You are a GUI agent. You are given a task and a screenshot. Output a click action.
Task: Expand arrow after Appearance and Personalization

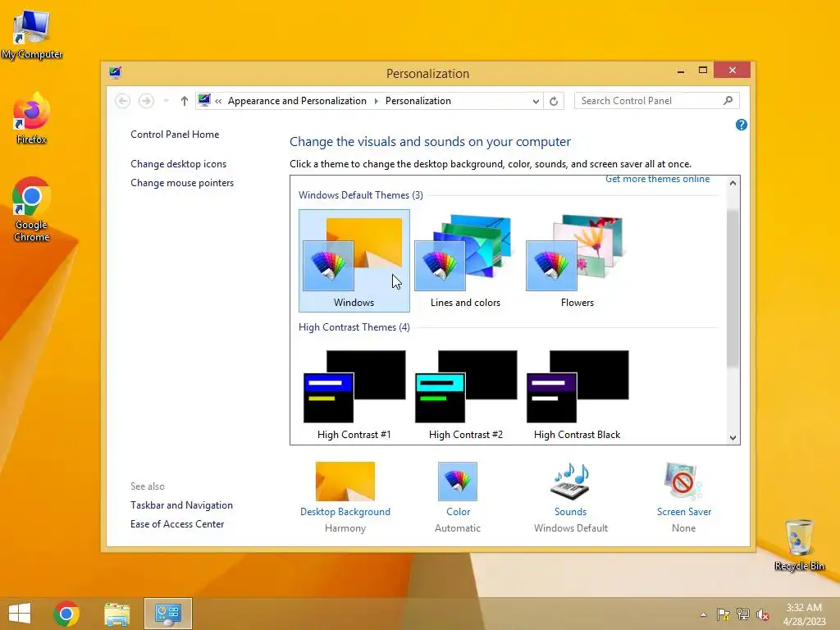(x=376, y=101)
